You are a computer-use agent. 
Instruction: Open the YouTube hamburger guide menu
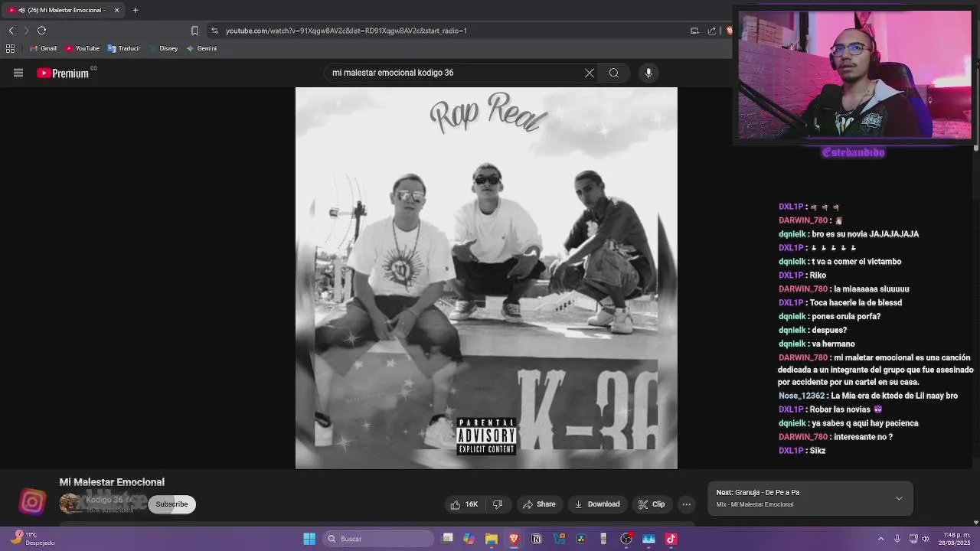pos(18,73)
